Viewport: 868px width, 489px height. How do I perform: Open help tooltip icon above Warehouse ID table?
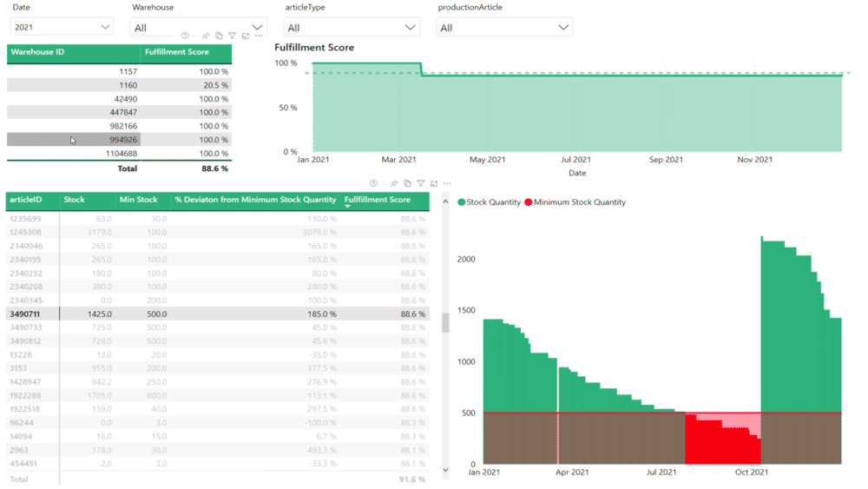click(x=185, y=36)
